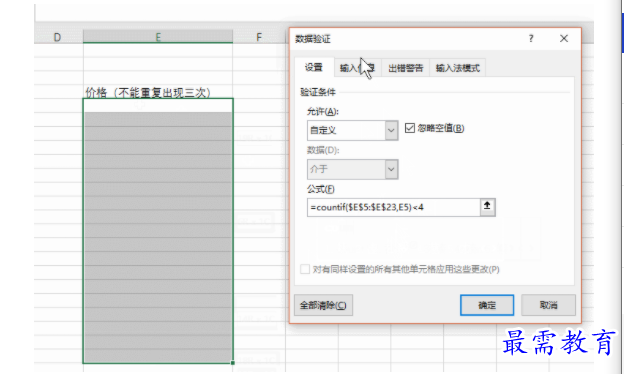This screenshot has height=374, width=624.
Task: Open the 允许 dropdown list
Action: pos(391,130)
